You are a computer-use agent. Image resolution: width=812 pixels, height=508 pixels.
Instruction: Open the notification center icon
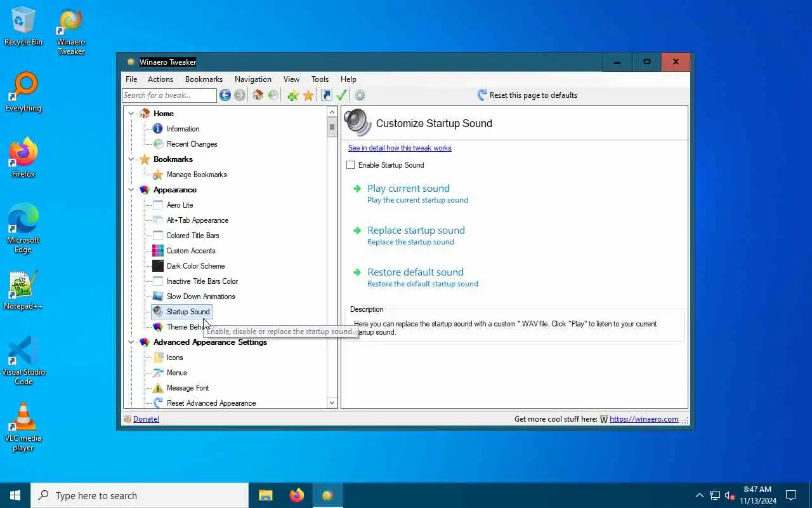point(791,495)
